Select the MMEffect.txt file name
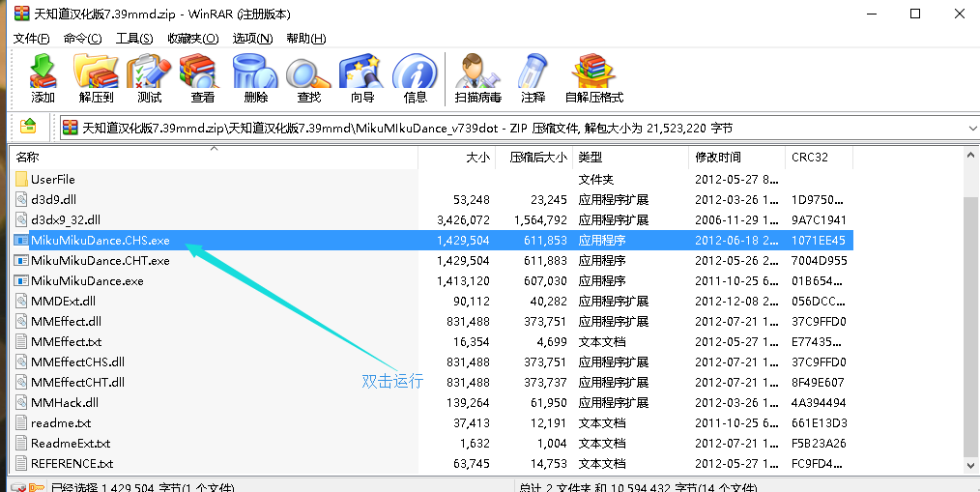This screenshot has height=492, width=980. [66, 342]
